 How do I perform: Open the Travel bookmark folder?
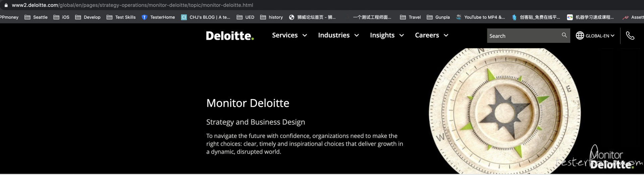[x=411, y=17]
